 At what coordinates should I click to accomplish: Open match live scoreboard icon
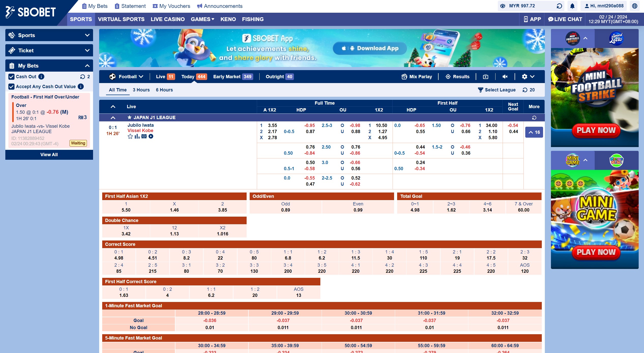click(x=144, y=136)
